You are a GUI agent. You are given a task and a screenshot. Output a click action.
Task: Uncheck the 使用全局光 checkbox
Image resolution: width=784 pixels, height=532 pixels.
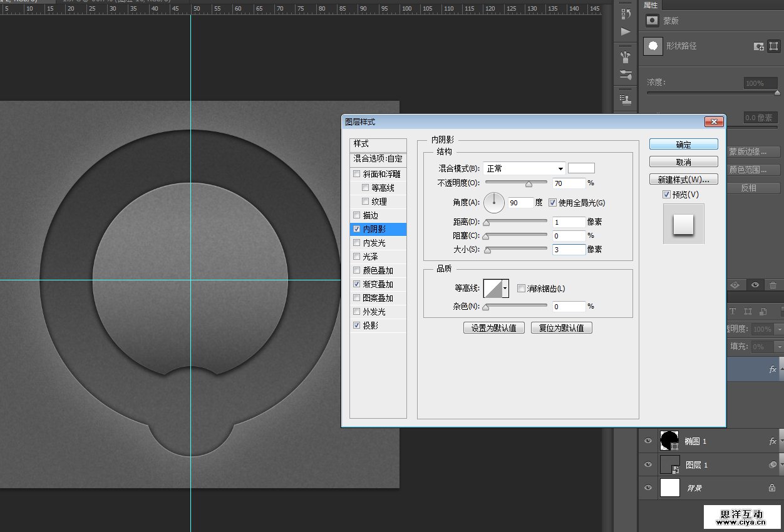552,202
